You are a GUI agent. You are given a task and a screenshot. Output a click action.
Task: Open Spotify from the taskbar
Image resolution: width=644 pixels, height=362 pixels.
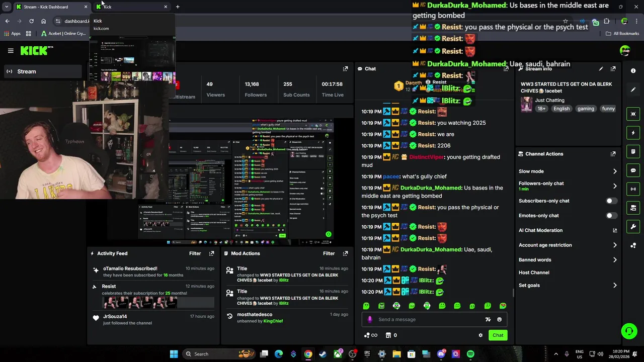tap(470, 354)
